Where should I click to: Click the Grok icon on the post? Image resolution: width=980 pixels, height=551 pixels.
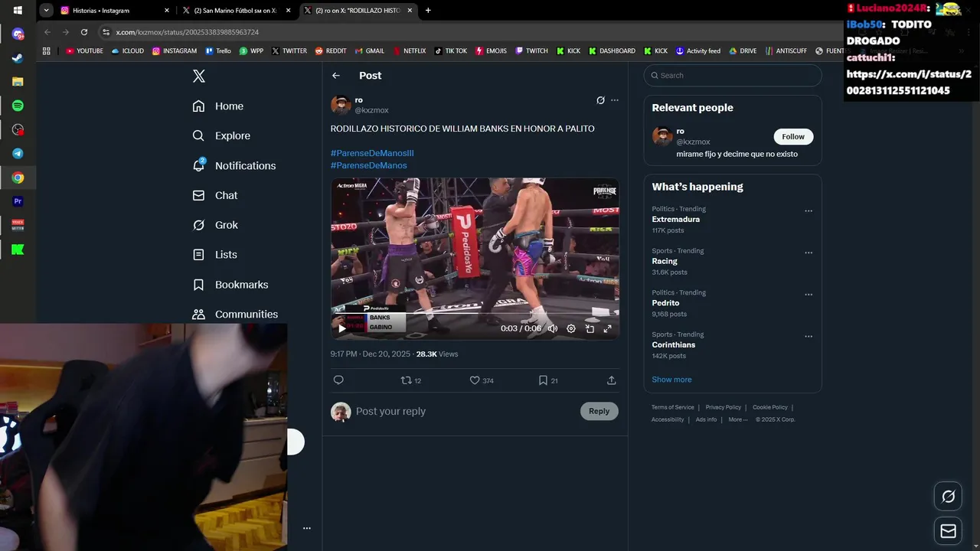click(x=601, y=100)
